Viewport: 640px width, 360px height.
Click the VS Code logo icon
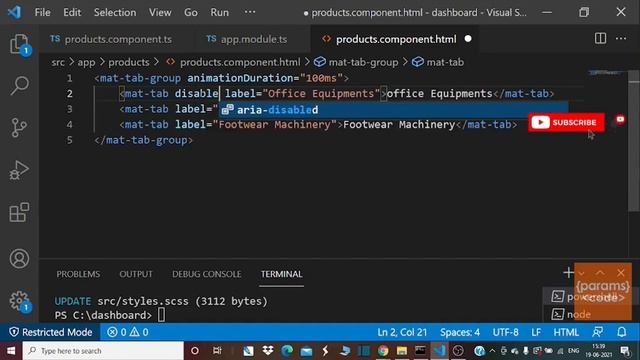[x=15, y=12]
